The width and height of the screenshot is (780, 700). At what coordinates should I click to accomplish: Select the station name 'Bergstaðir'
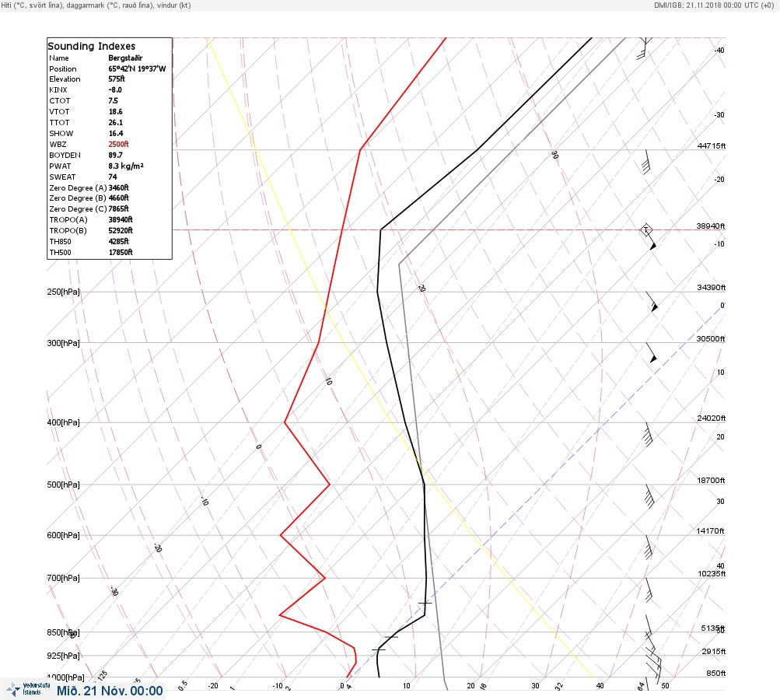pyautogui.click(x=125, y=58)
